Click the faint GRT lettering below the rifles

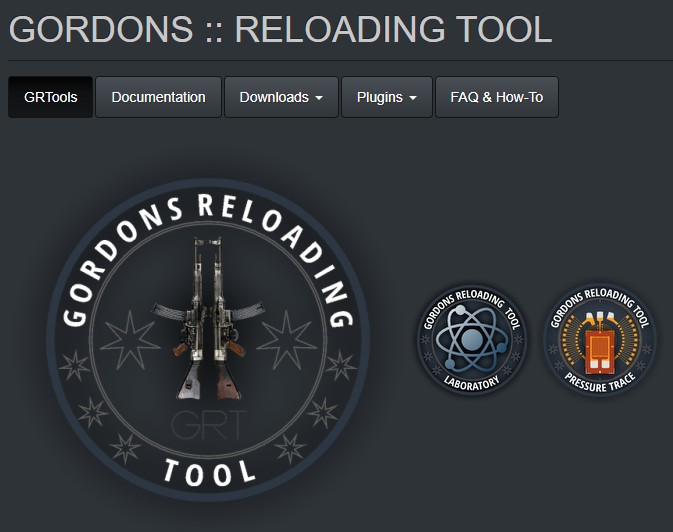pos(208,423)
